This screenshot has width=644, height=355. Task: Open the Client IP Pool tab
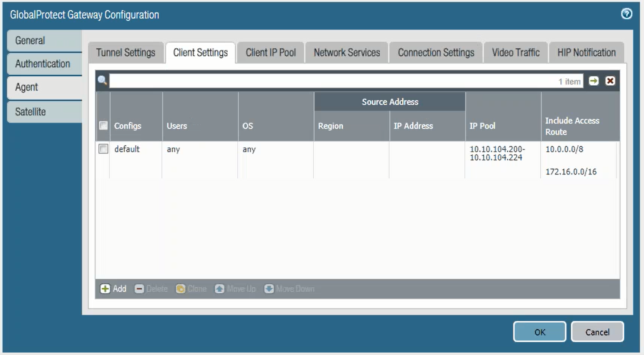[270, 53]
